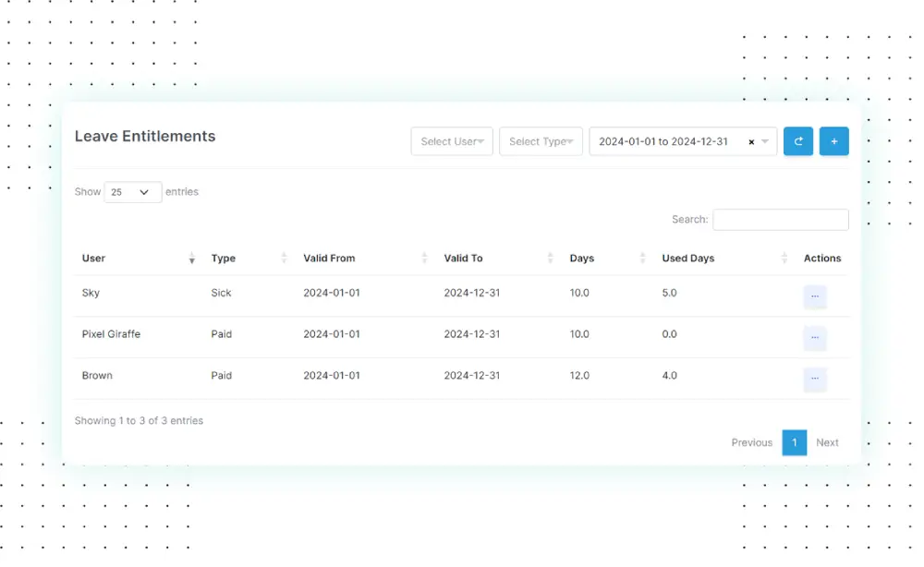Go to the Next page
The width and height of the screenshot is (924, 567).
[827, 442]
